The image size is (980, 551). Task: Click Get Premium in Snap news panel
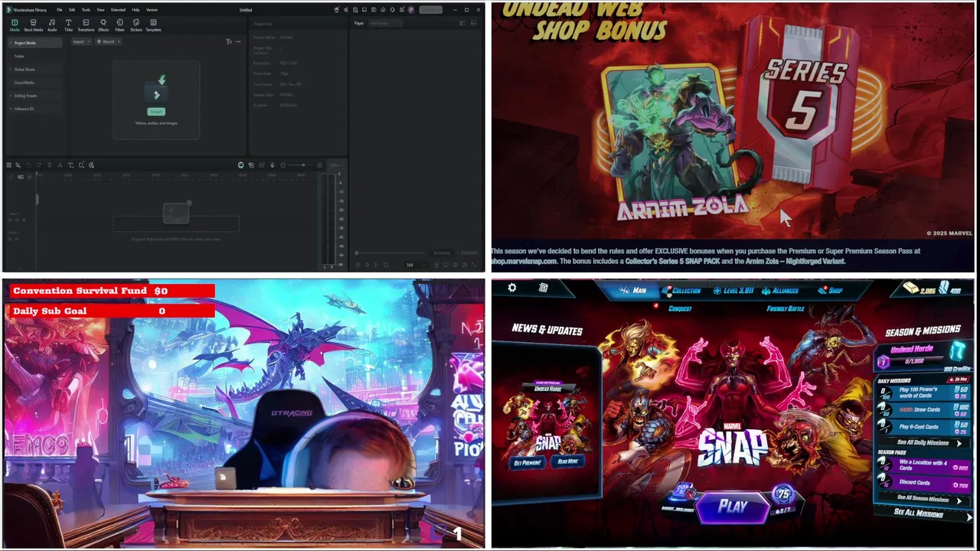[x=528, y=462]
